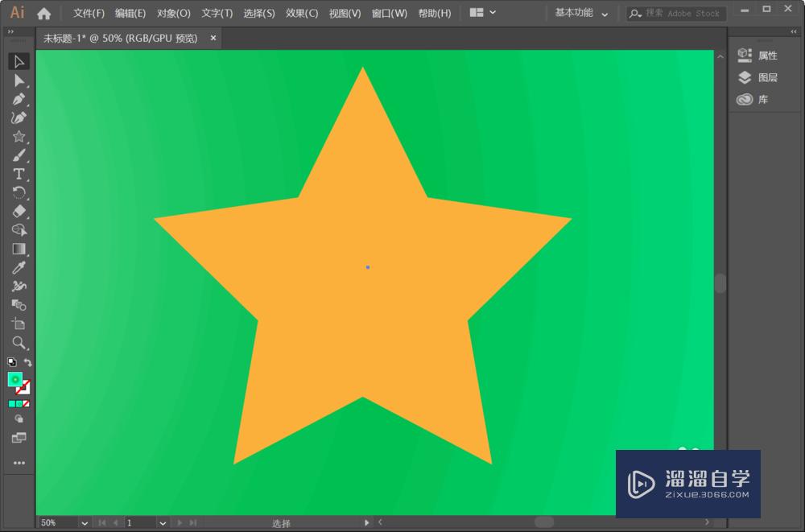Open the 50% zoom level dropdown
This screenshot has height=532, width=805.
coord(85,523)
